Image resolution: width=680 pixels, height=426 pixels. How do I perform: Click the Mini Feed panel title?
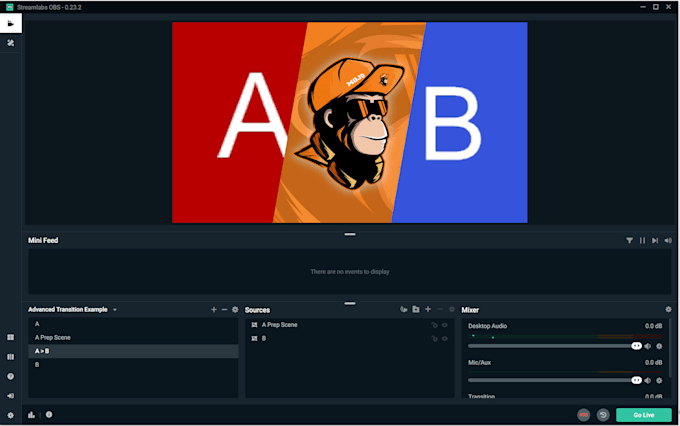click(43, 240)
